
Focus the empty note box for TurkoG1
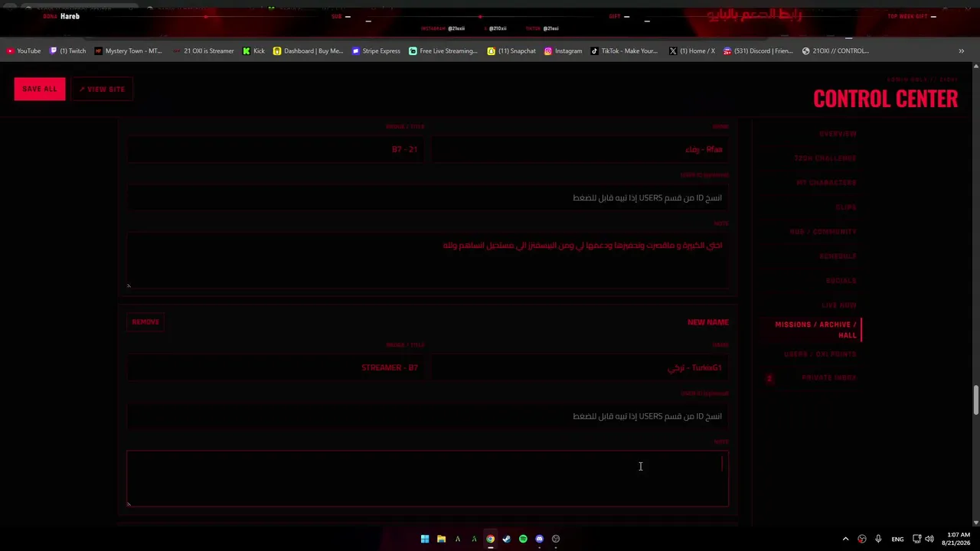[x=428, y=478]
